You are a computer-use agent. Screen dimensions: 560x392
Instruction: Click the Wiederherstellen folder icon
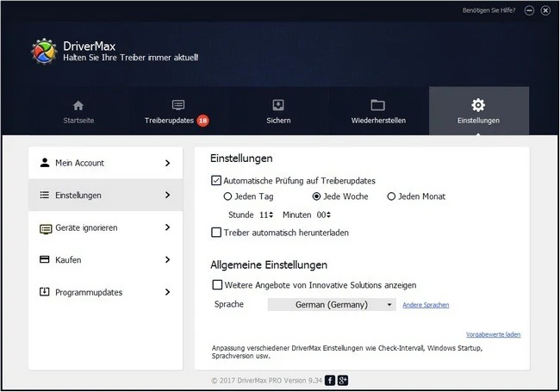pos(378,105)
